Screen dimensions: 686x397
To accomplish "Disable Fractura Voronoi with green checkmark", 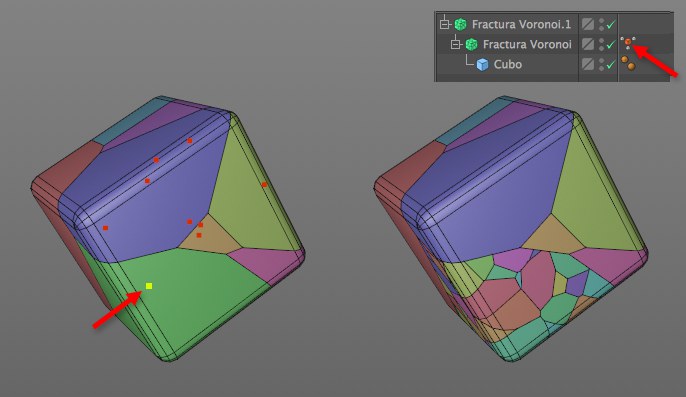I will [x=611, y=44].
